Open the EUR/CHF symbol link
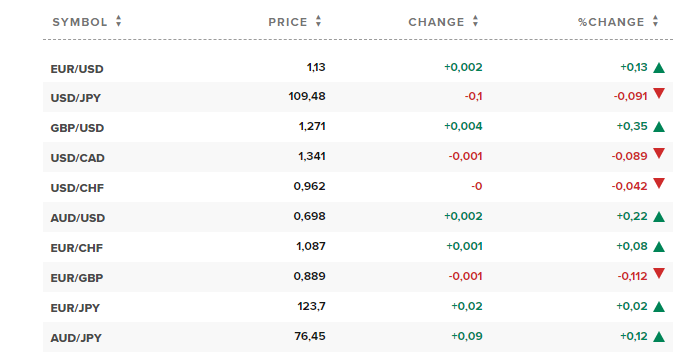Image resolution: width=692 pixels, height=363 pixels. (x=77, y=248)
